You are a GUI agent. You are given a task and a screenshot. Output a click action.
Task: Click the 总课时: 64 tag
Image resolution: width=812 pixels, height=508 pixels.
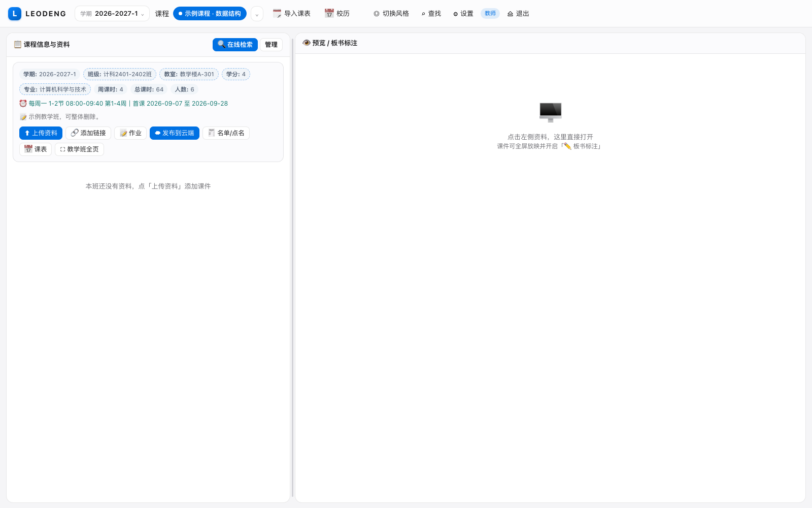point(149,89)
